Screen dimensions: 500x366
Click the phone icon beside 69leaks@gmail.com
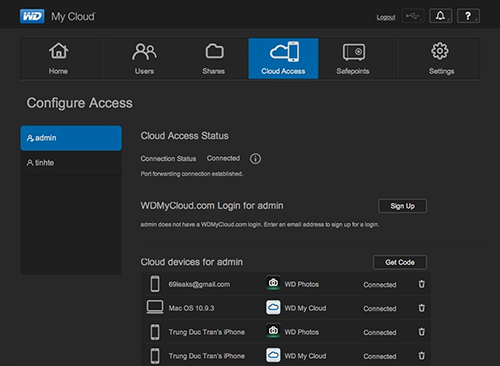(155, 284)
